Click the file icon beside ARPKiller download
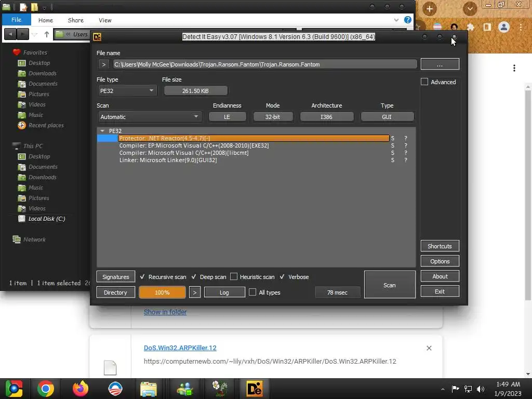This screenshot has height=399, width=532. (110, 368)
